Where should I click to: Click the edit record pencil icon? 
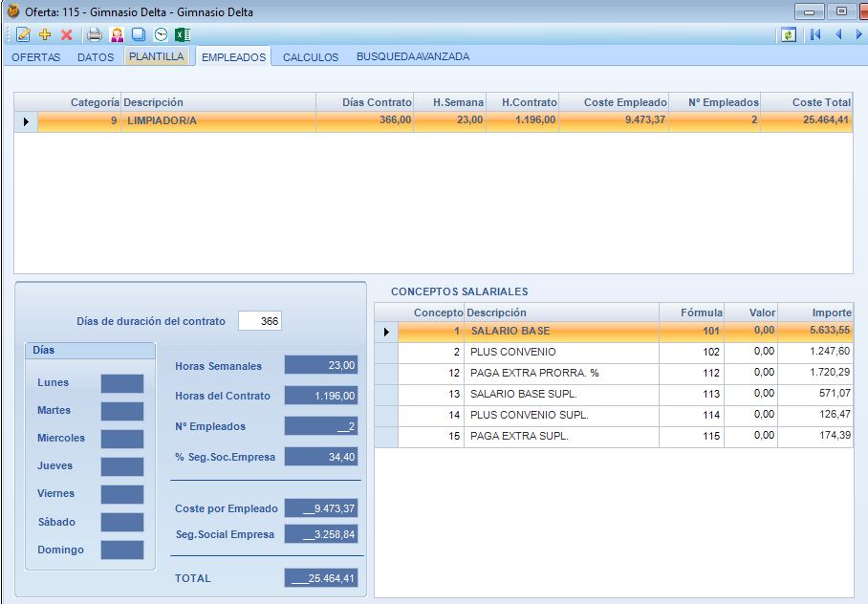click(x=23, y=34)
